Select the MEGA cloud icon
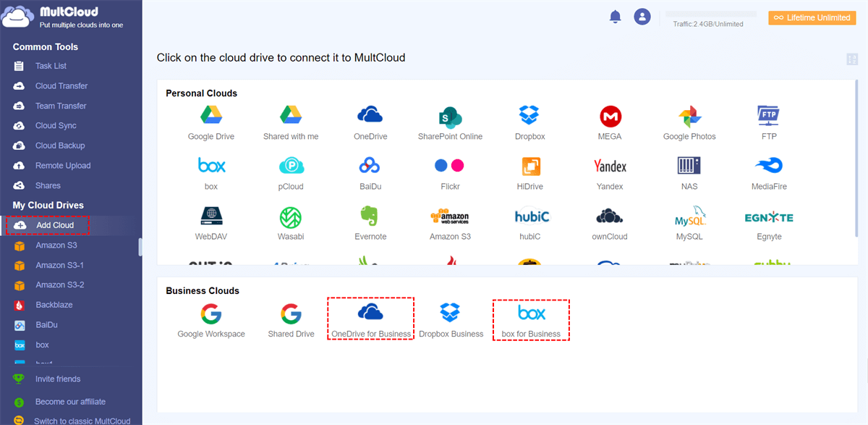Viewport: 868px width, 425px height. pyautogui.click(x=610, y=122)
